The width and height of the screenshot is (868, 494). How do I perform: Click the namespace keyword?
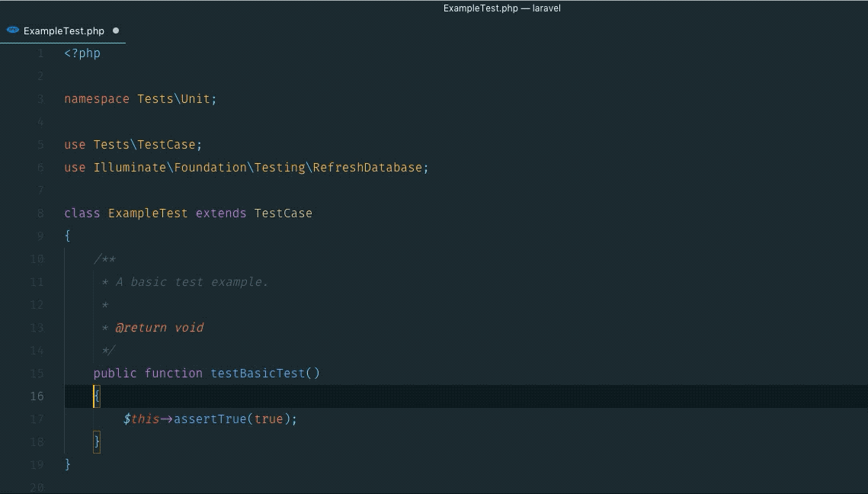point(97,99)
